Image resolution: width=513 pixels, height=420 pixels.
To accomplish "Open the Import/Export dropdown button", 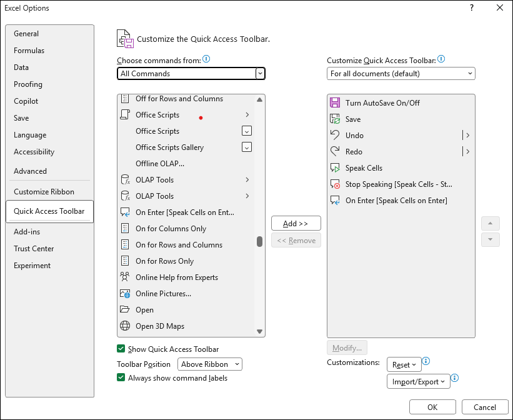I will pyautogui.click(x=419, y=382).
